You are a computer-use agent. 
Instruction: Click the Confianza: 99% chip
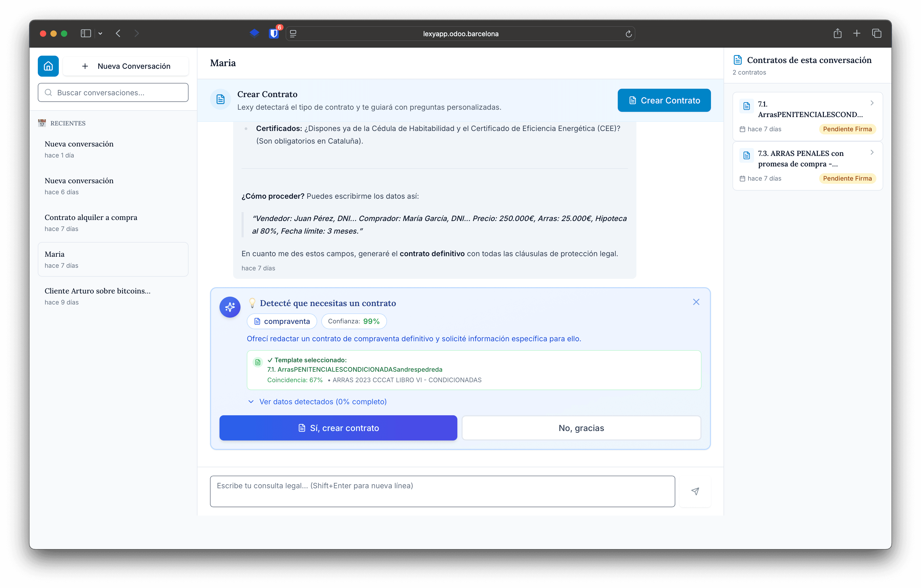(354, 321)
